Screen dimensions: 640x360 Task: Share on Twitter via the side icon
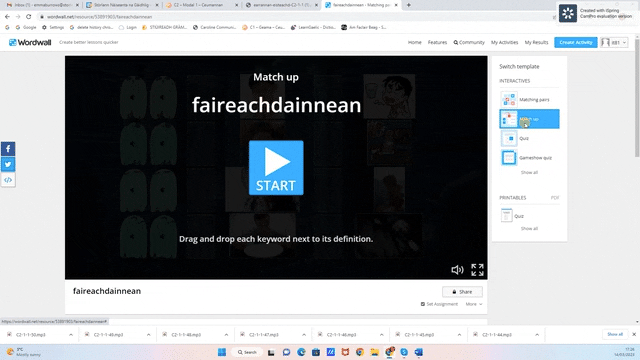click(x=8, y=164)
